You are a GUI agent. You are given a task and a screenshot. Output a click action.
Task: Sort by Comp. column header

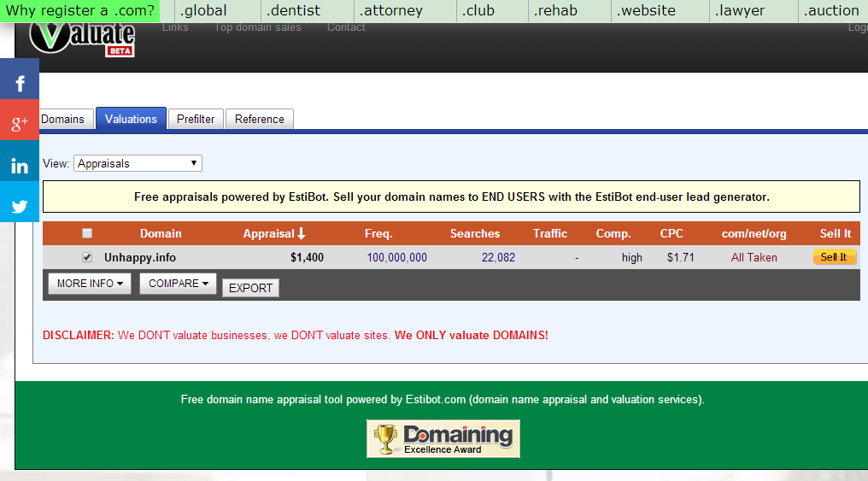613,234
